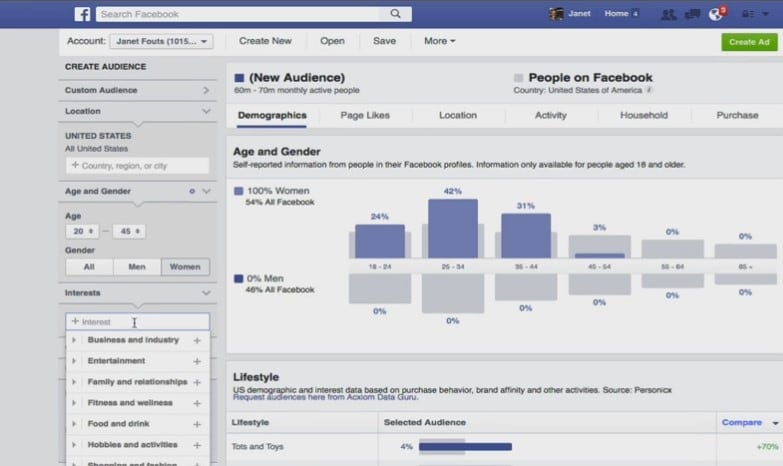Open the account dropdown arrow in top bar
This screenshot has width=783, height=466.
pyautogui.click(x=766, y=14)
